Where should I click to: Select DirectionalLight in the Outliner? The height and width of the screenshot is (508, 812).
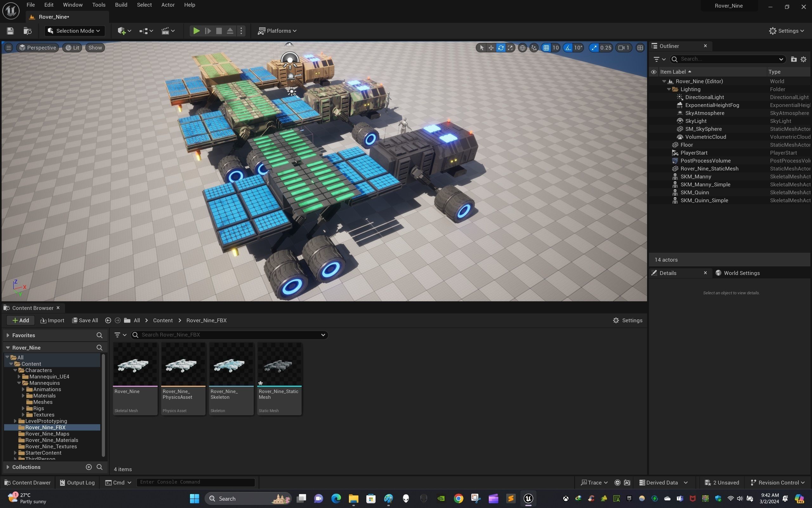[704, 97]
